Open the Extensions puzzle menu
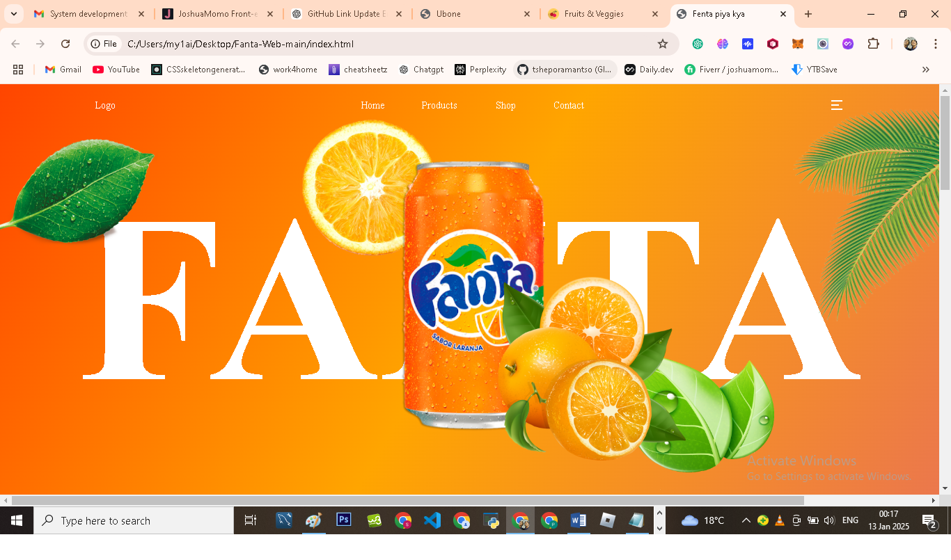The width and height of the screenshot is (951, 560). (x=873, y=44)
